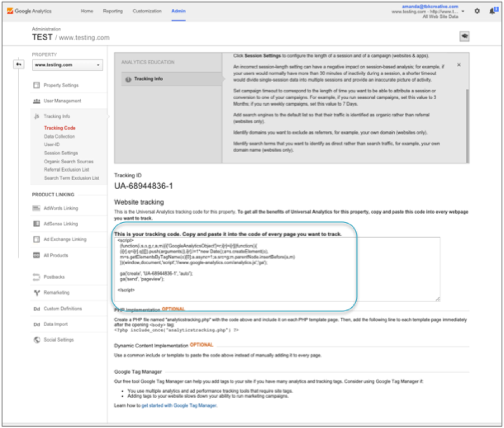The width and height of the screenshot is (504, 428).
Task: Click the TEST account name in the header
Action: [42, 37]
